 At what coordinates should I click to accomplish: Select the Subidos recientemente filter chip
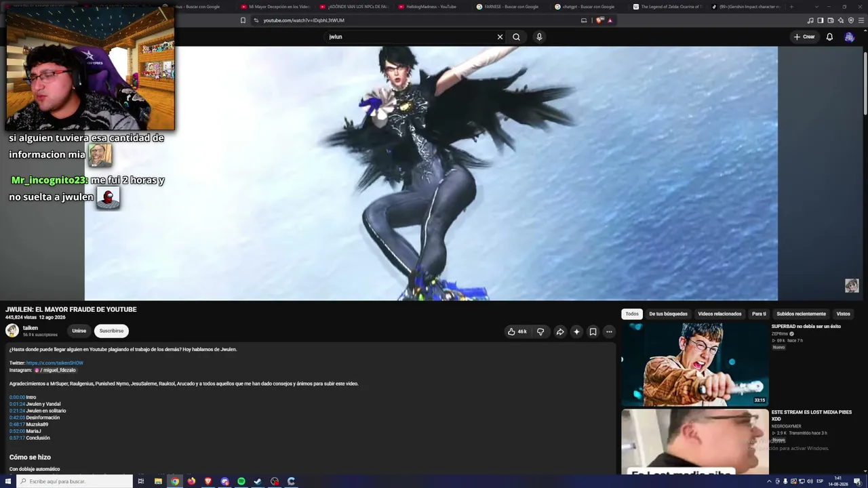point(801,314)
